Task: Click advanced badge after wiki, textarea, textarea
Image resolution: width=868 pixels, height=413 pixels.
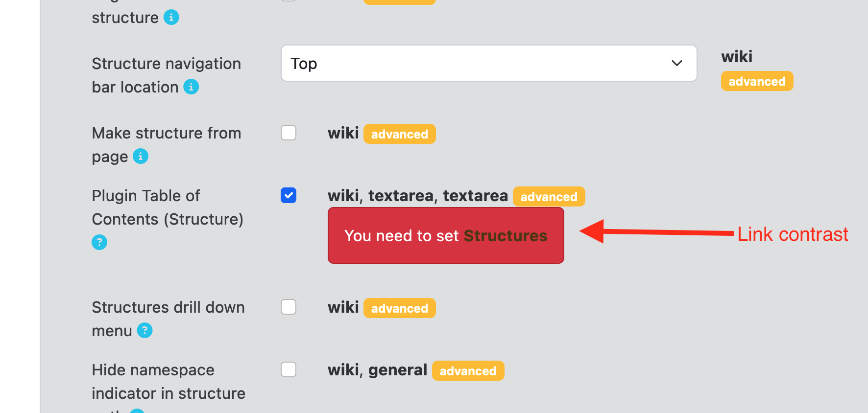Action: 549,197
